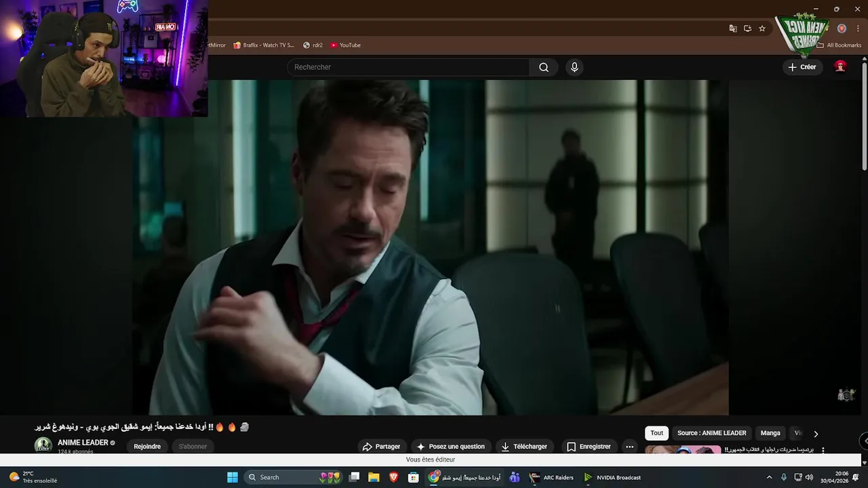868x488 pixels.
Task: Click the YouTube search magnifier button
Action: point(544,67)
